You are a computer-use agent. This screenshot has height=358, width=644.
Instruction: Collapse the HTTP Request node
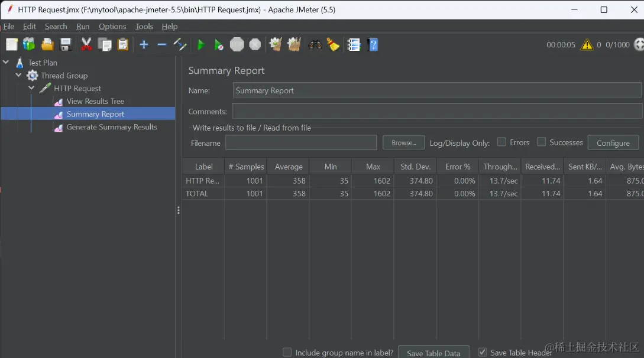[x=31, y=88]
